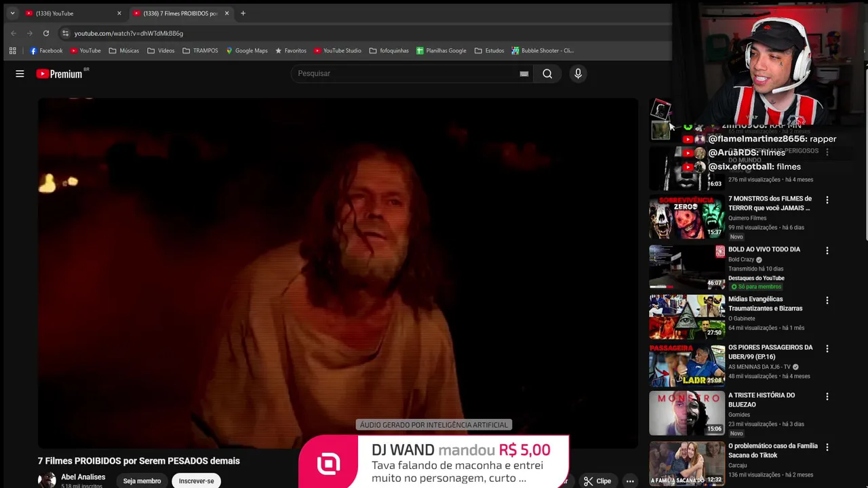This screenshot has height=488, width=868.
Task: Open '7 MONSTROS dos FILMES de TERROR' thumbnail
Action: point(687,218)
